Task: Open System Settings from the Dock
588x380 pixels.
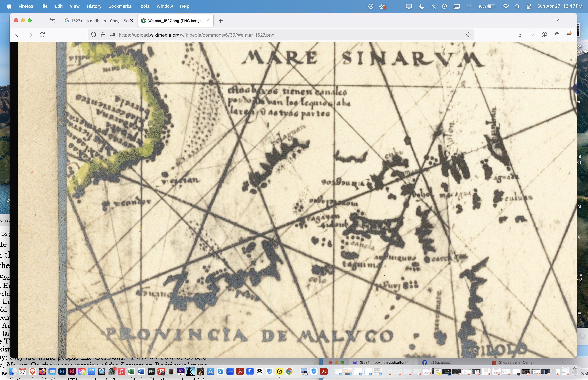Action: (112, 371)
